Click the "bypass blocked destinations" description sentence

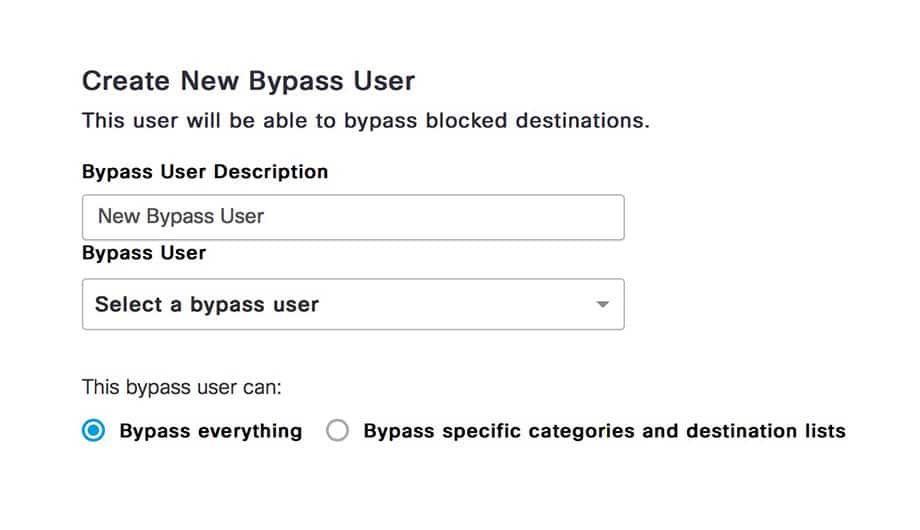point(366,122)
